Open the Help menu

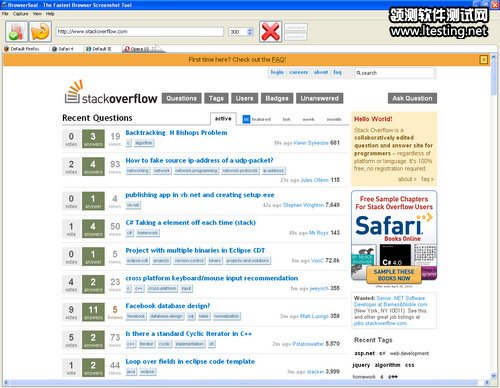tap(50, 14)
